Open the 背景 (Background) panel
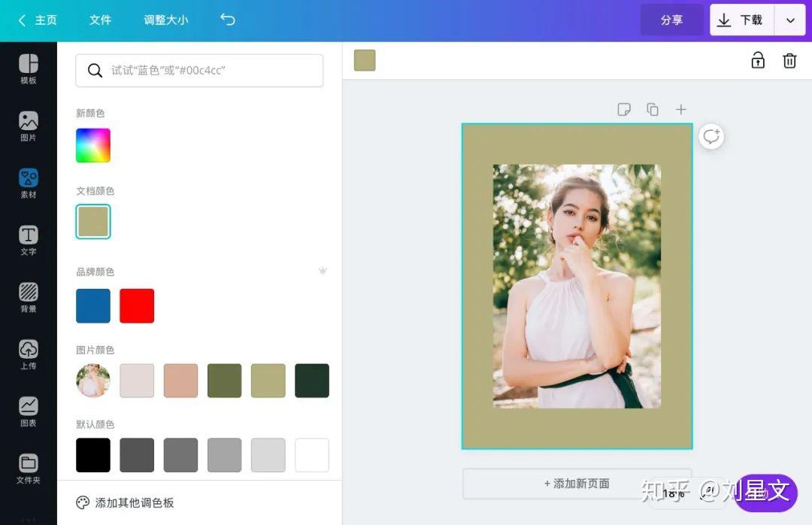Image resolution: width=812 pixels, height=525 pixels. (x=28, y=296)
